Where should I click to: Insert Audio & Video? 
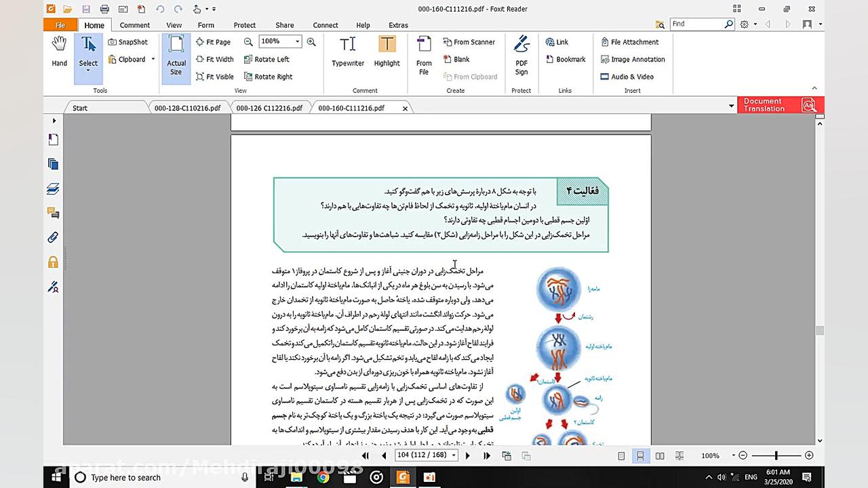click(627, 77)
